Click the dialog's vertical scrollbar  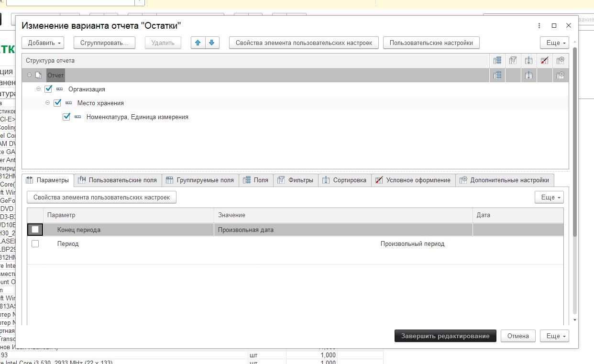(575, 143)
